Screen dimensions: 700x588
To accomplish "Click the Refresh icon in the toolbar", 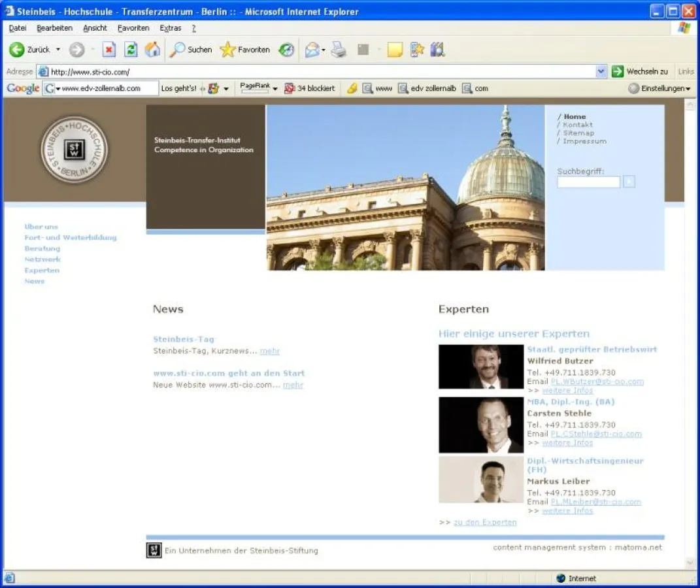I will point(131,49).
